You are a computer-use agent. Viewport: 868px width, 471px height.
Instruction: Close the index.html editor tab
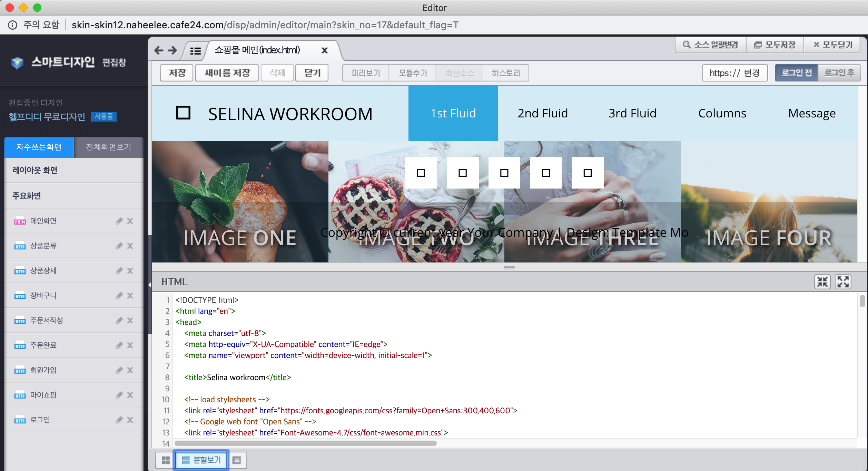tap(324, 50)
